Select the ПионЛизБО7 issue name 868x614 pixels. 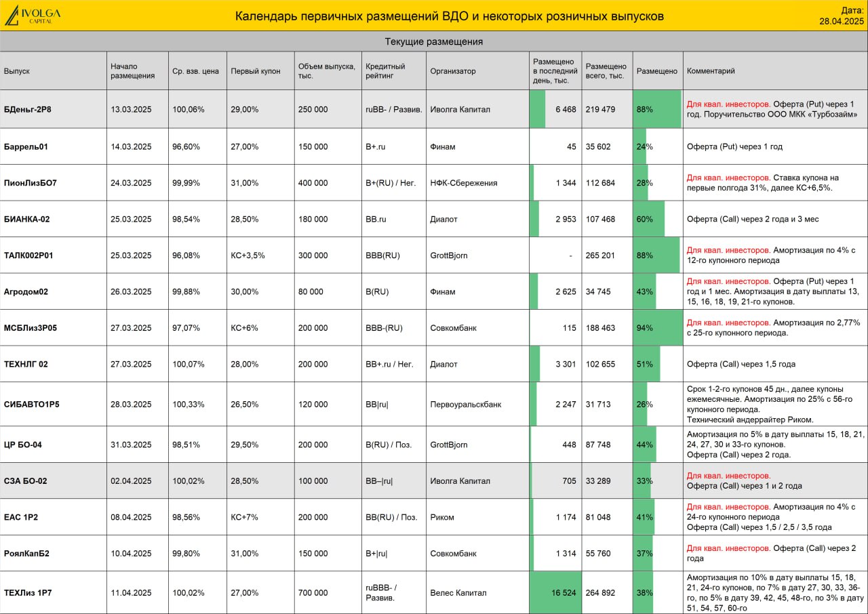[31, 183]
